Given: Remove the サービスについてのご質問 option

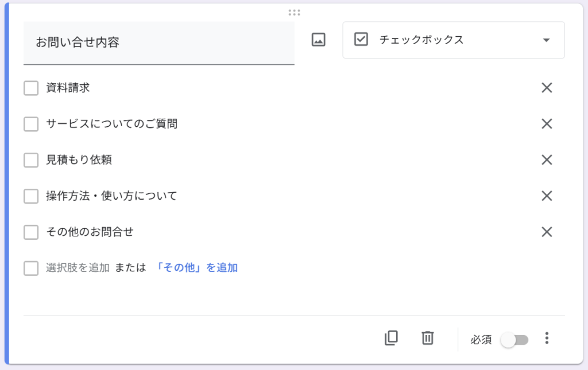Looking at the screenshot, I should (547, 123).
